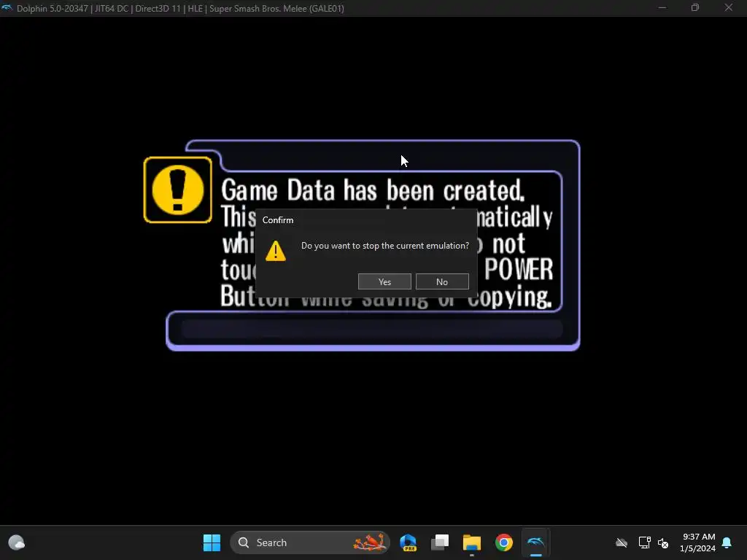Viewport: 747px width, 560px height.
Task: Select the Dolphin emulator taskbar icon
Action: (x=535, y=542)
